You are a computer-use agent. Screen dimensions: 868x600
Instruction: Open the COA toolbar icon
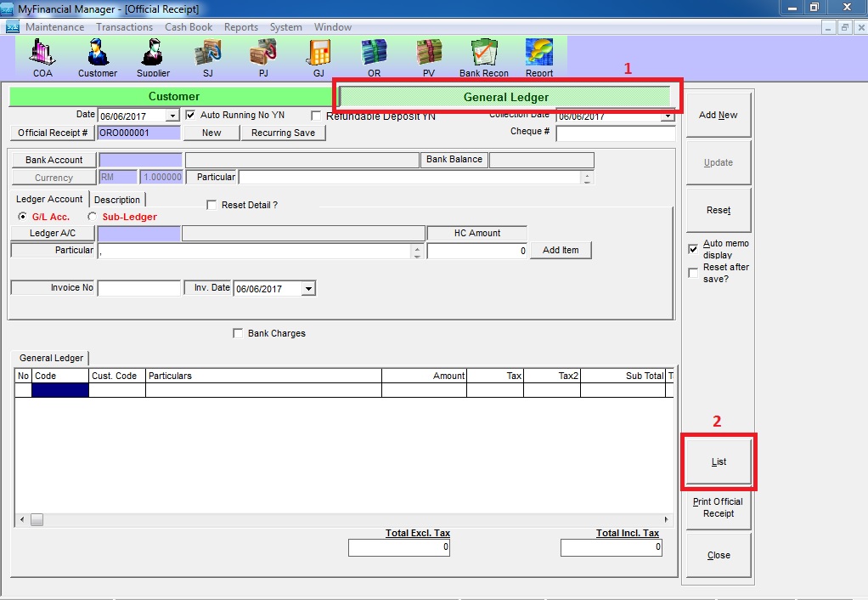pyautogui.click(x=42, y=56)
